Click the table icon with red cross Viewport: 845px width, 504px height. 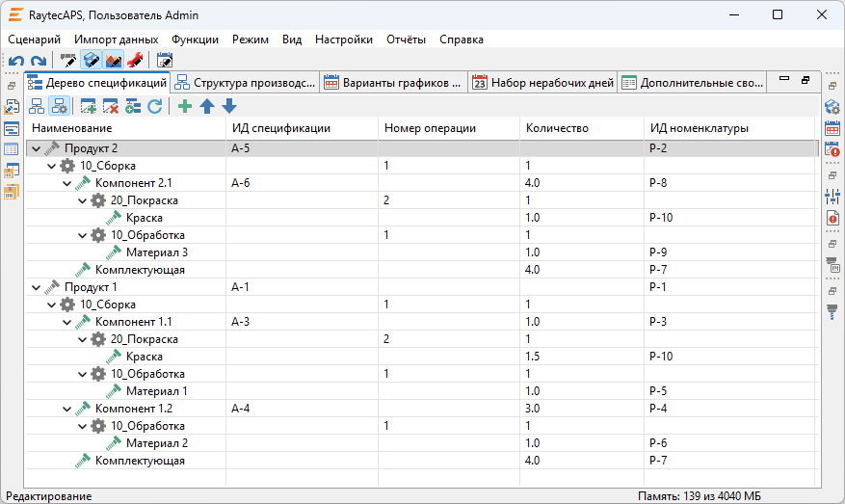point(111,106)
